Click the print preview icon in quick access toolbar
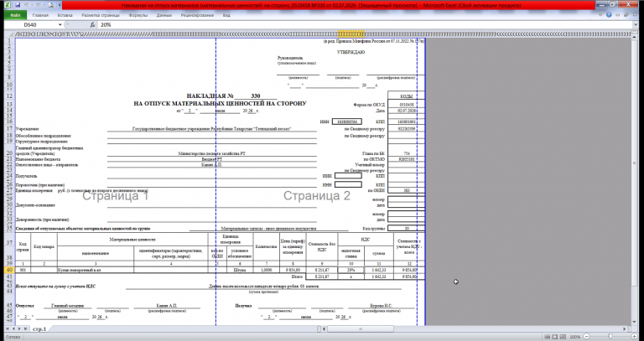Screen dimensions: 644x341 point(50,5)
